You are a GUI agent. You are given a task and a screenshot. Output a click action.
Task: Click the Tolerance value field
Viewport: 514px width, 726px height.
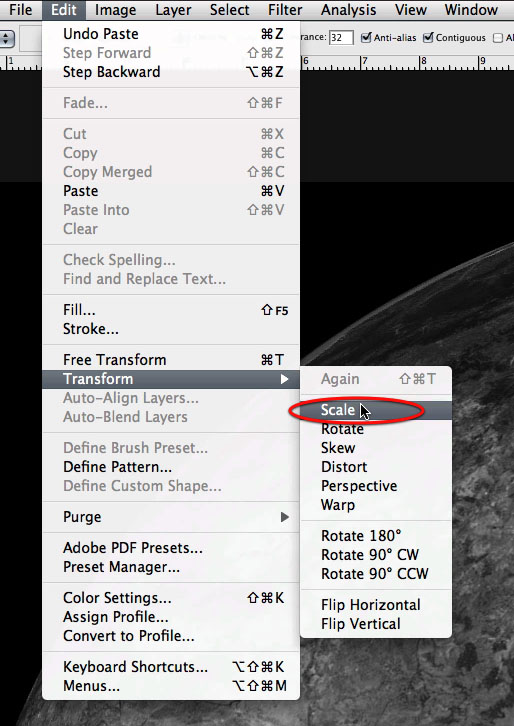tap(341, 38)
